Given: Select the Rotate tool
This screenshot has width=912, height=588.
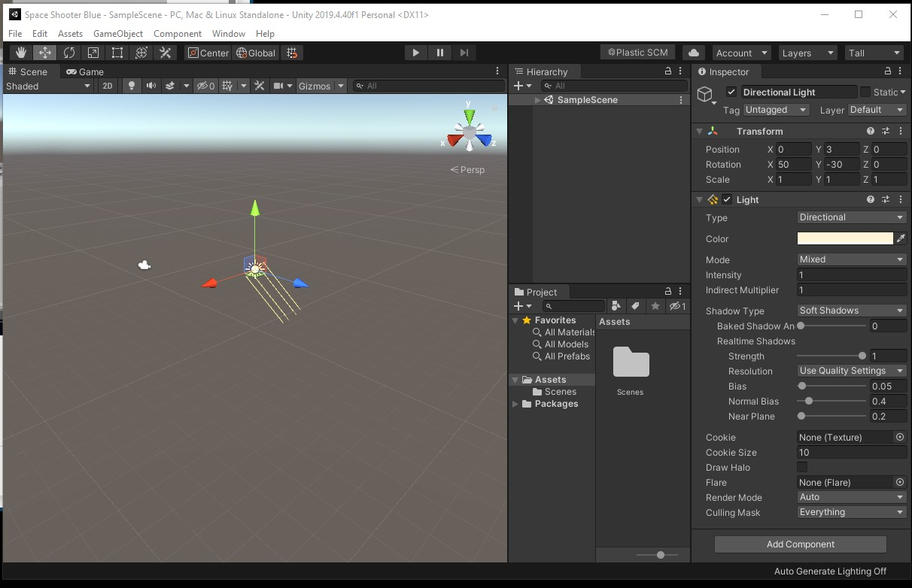Looking at the screenshot, I should 69,53.
